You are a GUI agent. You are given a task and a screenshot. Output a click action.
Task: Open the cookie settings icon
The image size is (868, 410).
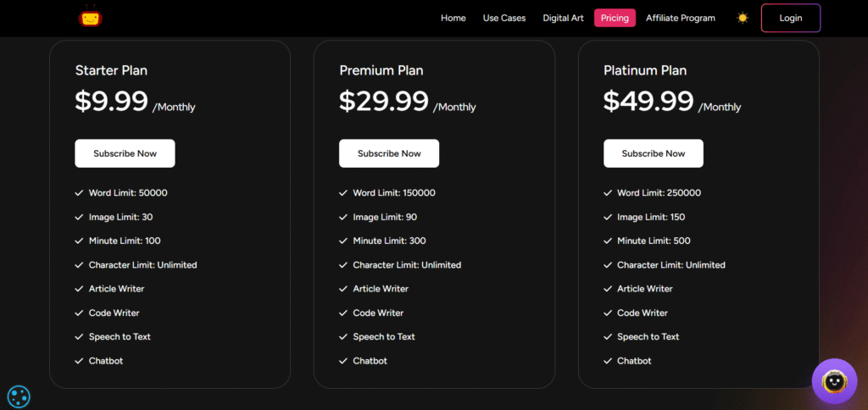19,396
